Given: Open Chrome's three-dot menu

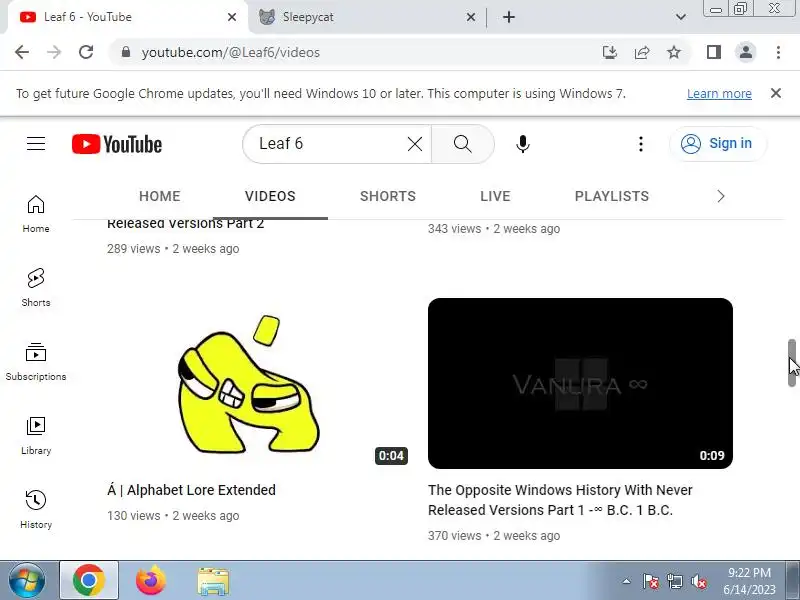Looking at the screenshot, I should pos(778,52).
